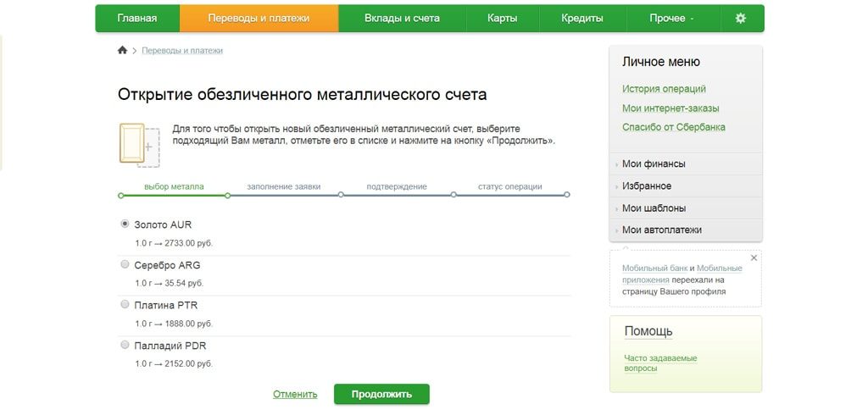Open История операций link
868x410 pixels.
664,89
